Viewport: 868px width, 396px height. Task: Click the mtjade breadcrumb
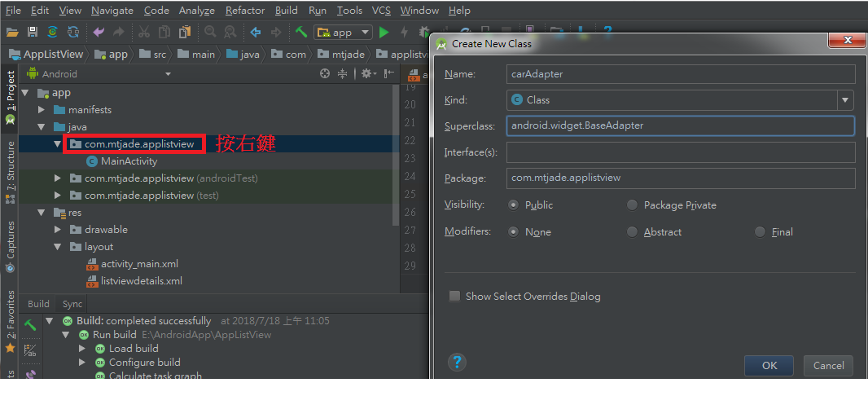click(341, 55)
